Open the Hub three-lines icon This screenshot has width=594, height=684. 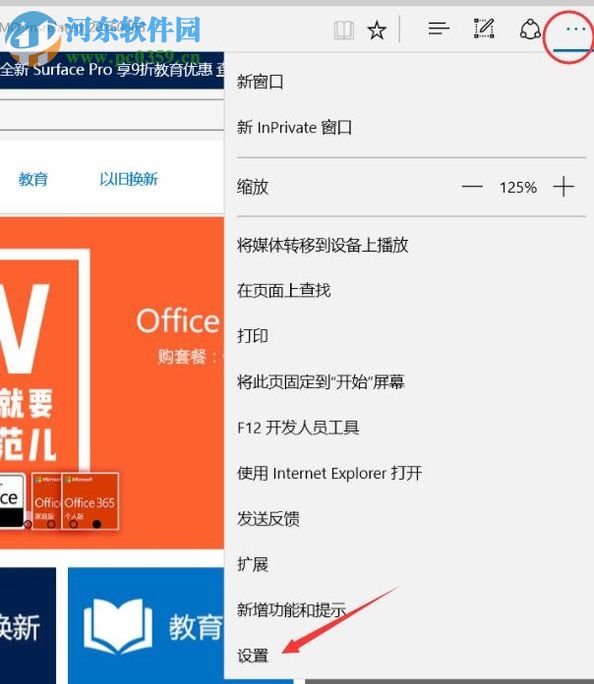point(438,29)
